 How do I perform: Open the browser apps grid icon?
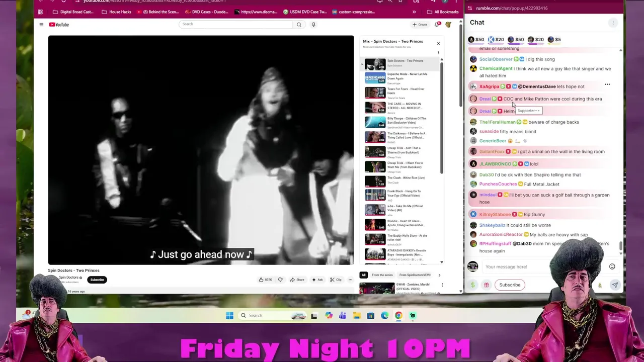[40, 12]
